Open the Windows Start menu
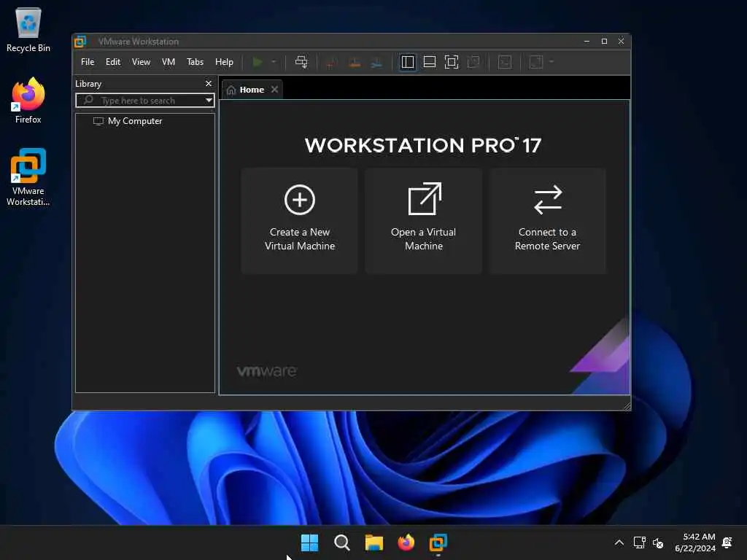The height and width of the screenshot is (560, 747). (309, 542)
